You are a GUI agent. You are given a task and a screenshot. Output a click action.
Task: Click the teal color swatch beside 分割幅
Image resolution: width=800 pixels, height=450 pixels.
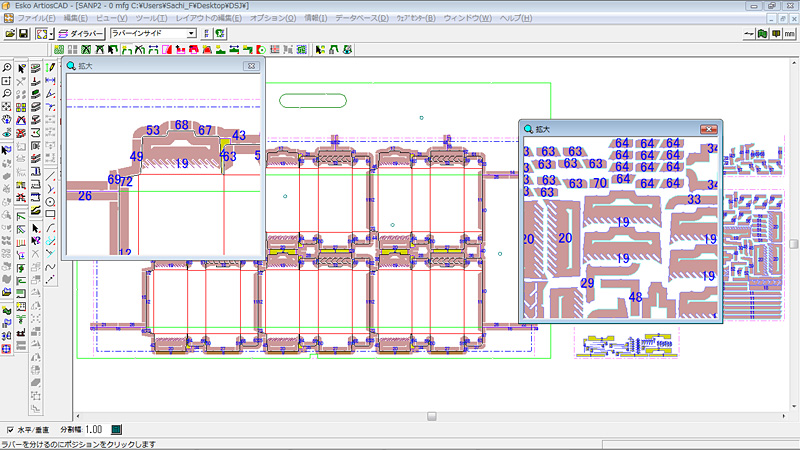coord(116,430)
